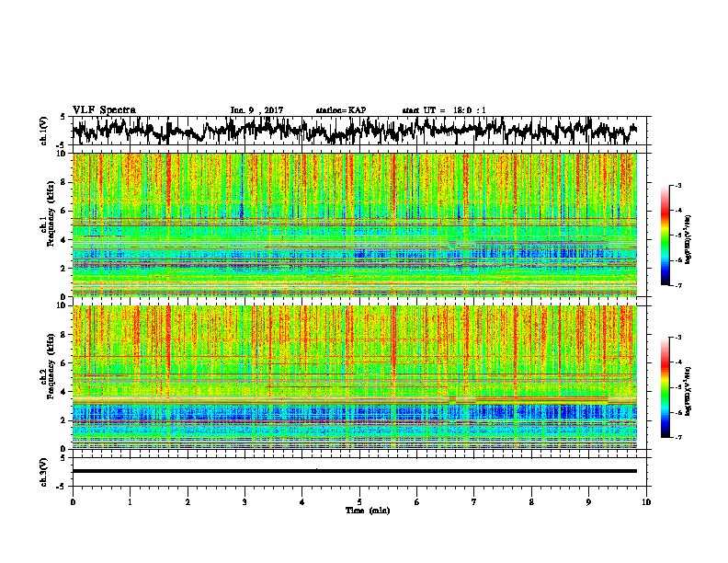Click the "ch.3(V)" axis label
The width and height of the screenshot is (728, 563).
click(44, 473)
